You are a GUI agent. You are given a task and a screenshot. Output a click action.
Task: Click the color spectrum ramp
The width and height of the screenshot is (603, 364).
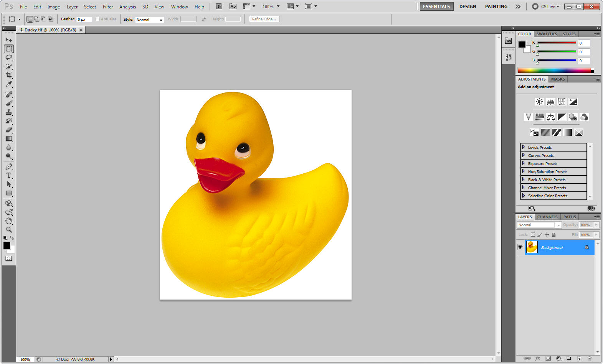[x=555, y=71]
